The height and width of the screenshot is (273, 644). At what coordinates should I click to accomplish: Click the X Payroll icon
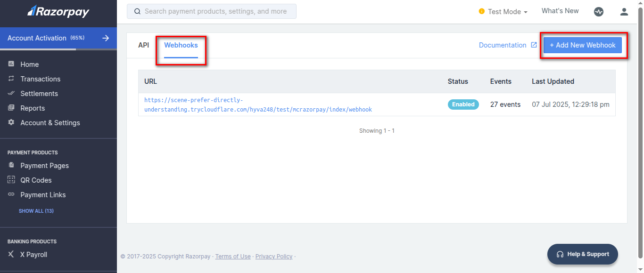point(11,254)
